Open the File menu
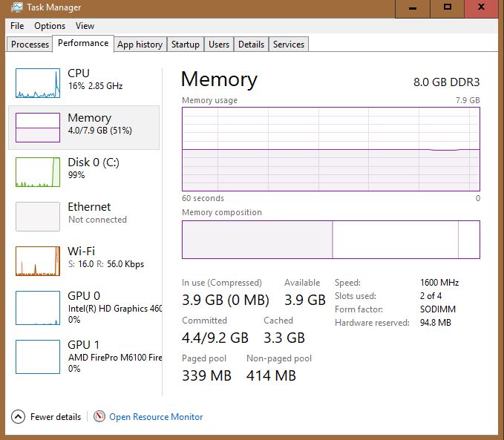This screenshot has width=504, height=440. [17, 26]
